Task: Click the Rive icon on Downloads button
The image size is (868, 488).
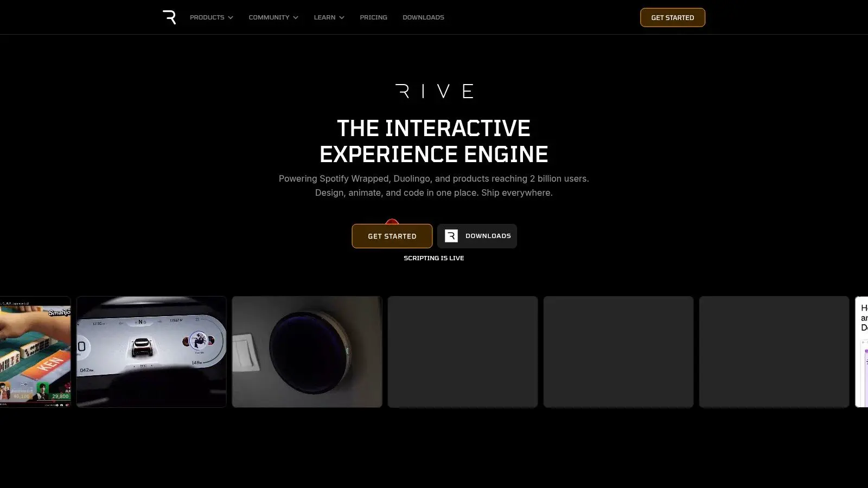Action: [451, 236]
